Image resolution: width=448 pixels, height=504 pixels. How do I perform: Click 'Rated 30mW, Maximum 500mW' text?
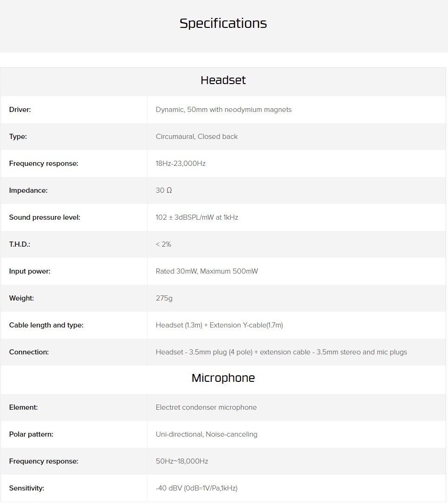[x=207, y=271]
